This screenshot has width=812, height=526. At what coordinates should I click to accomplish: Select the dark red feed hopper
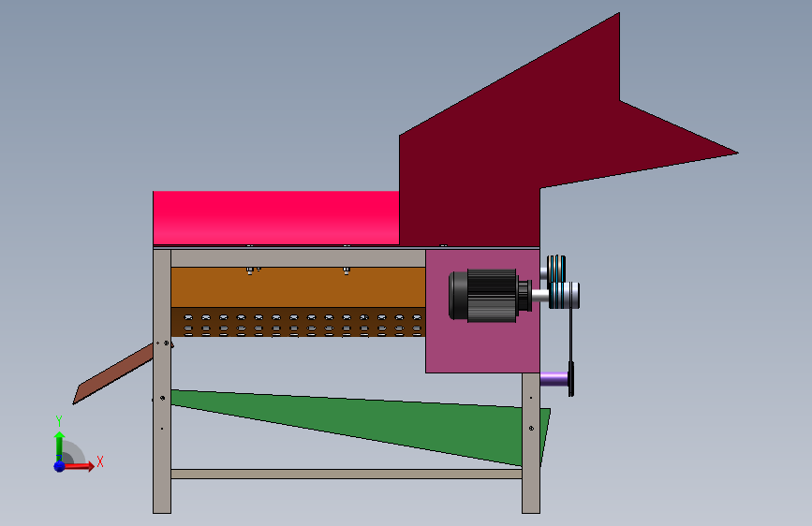(518, 155)
